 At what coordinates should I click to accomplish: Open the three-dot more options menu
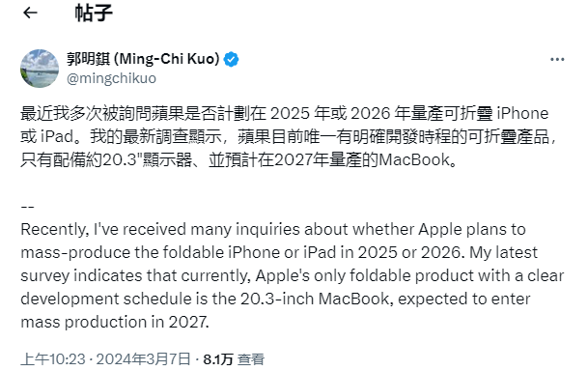point(557,59)
